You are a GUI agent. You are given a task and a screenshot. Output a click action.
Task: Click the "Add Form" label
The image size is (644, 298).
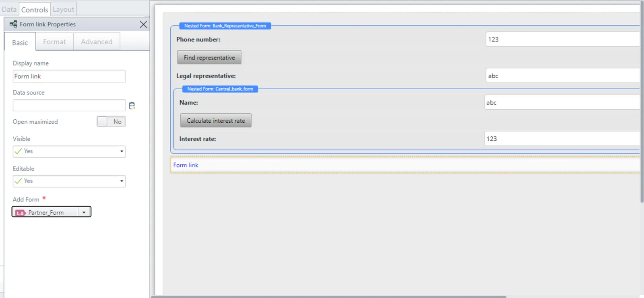click(x=26, y=199)
